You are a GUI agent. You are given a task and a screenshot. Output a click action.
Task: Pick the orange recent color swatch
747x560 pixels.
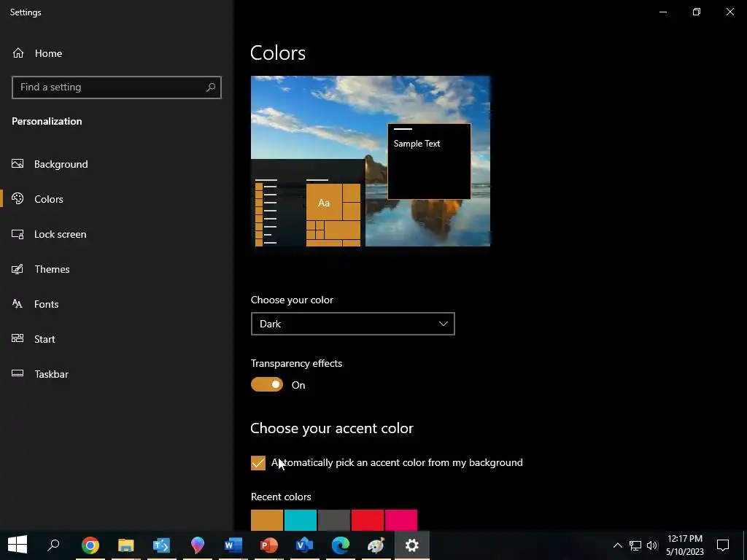click(267, 520)
